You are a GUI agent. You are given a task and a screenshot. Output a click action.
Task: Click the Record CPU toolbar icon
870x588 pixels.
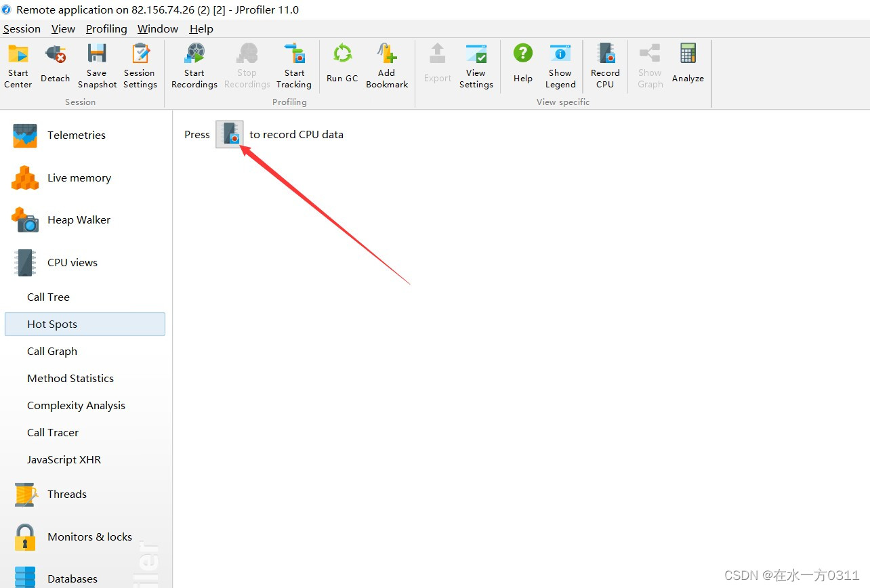point(605,66)
